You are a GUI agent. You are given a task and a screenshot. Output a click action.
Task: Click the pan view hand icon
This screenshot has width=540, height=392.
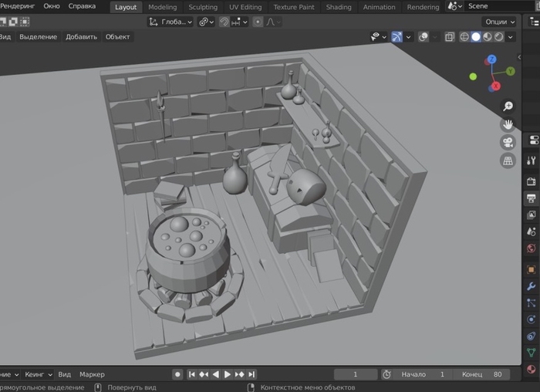pos(508,124)
